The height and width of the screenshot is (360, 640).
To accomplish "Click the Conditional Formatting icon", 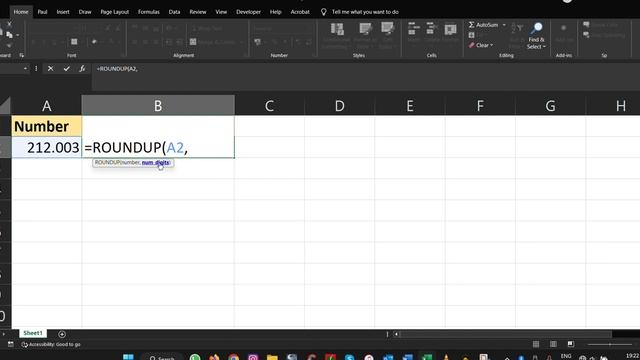I will (x=337, y=29).
